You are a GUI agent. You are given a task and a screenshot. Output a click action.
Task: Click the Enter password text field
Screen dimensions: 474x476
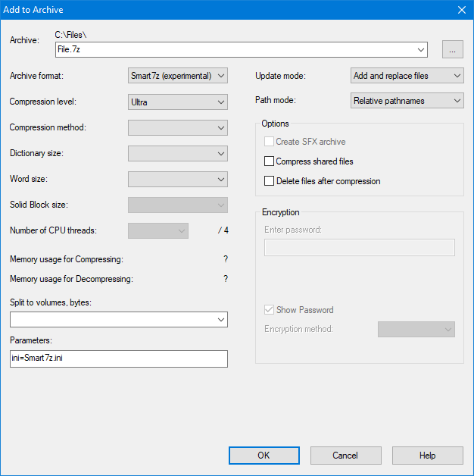coord(359,248)
